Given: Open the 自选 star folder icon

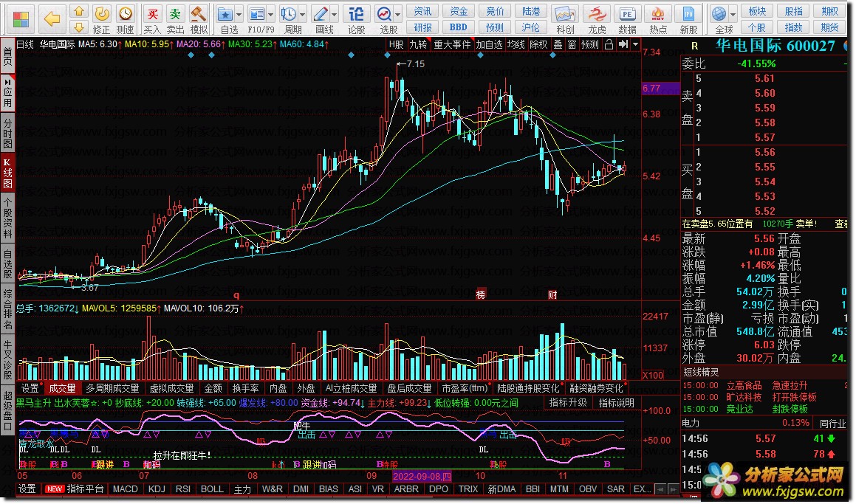Looking at the screenshot, I should pyautogui.click(x=225, y=13).
